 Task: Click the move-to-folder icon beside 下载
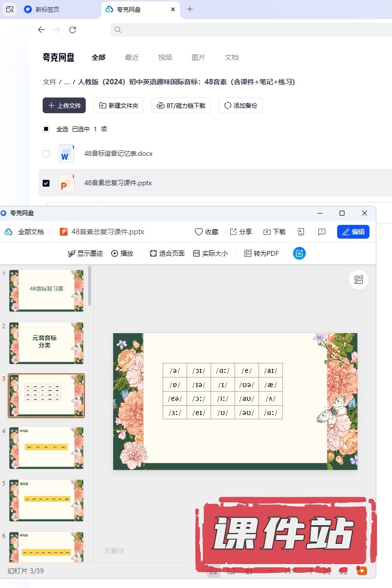tap(301, 232)
